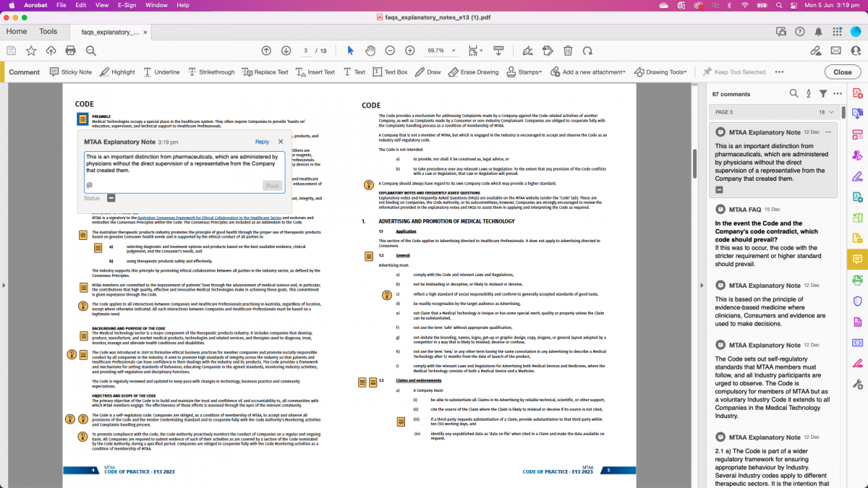The image size is (868, 488).
Task: Close the Comment toolbar with Close button
Action: point(842,72)
